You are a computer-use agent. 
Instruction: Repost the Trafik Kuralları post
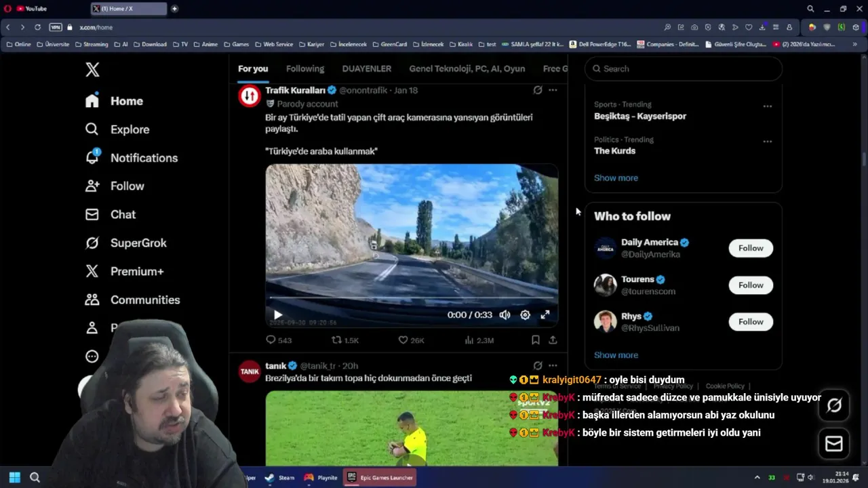pos(344,340)
